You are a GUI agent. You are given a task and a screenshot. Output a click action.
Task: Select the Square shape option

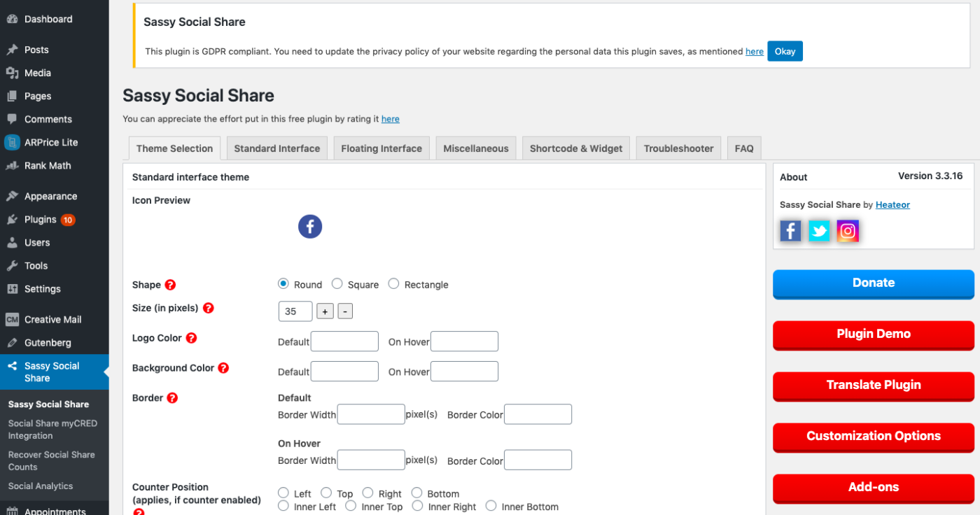click(337, 284)
